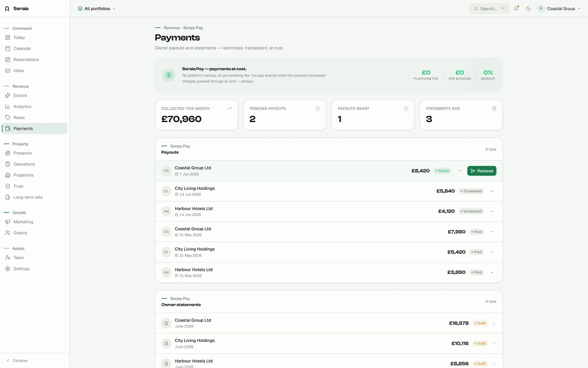Viewport: 588px width, 368px height.
Task: Click the '6 total' payouts count
Action: [x=491, y=149]
